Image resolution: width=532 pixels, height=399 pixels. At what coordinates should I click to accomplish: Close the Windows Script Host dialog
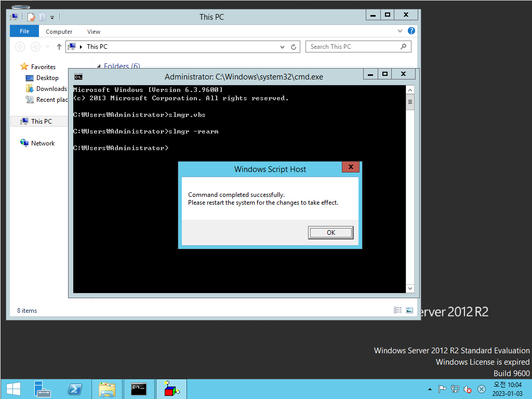[x=351, y=167]
